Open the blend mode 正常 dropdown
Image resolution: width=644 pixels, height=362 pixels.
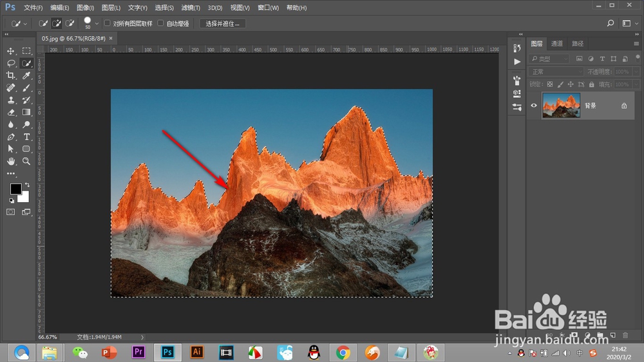click(x=556, y=71)
